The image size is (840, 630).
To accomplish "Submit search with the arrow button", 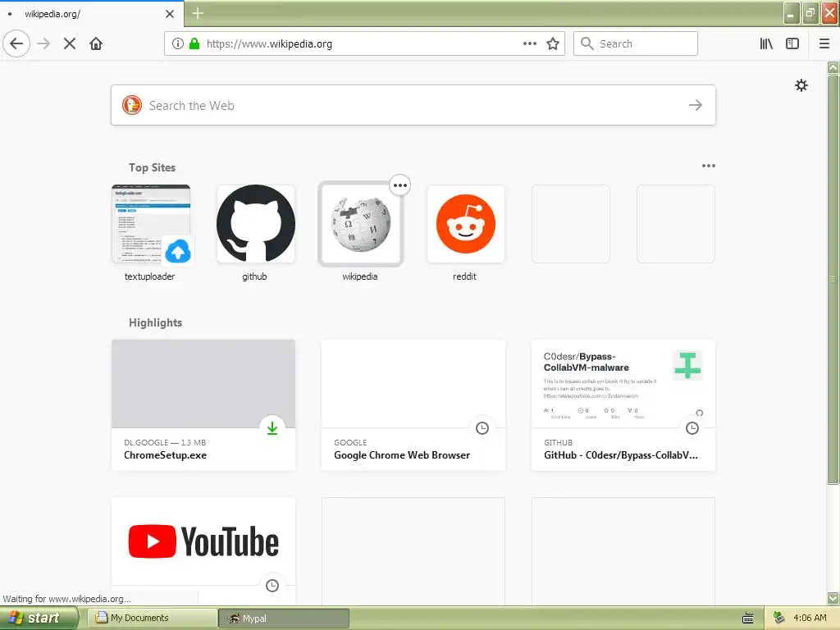I will (696, 105).
